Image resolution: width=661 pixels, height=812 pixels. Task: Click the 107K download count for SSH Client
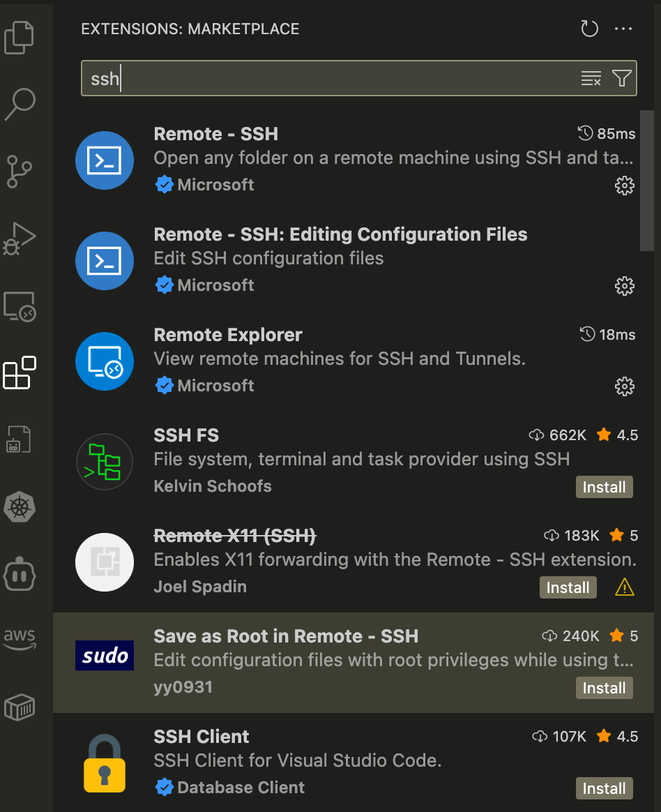(x=559, y=737)
